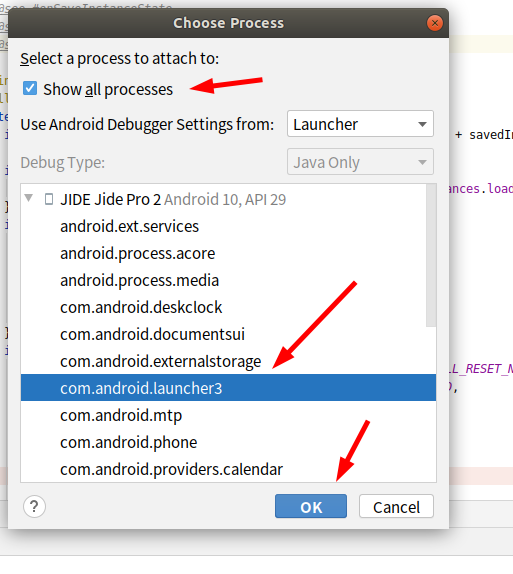Screen dimensions: 513x574
Task: Uncheck the Show all processes checkbox
Action: pyautogui.click(x=30, y=89)
